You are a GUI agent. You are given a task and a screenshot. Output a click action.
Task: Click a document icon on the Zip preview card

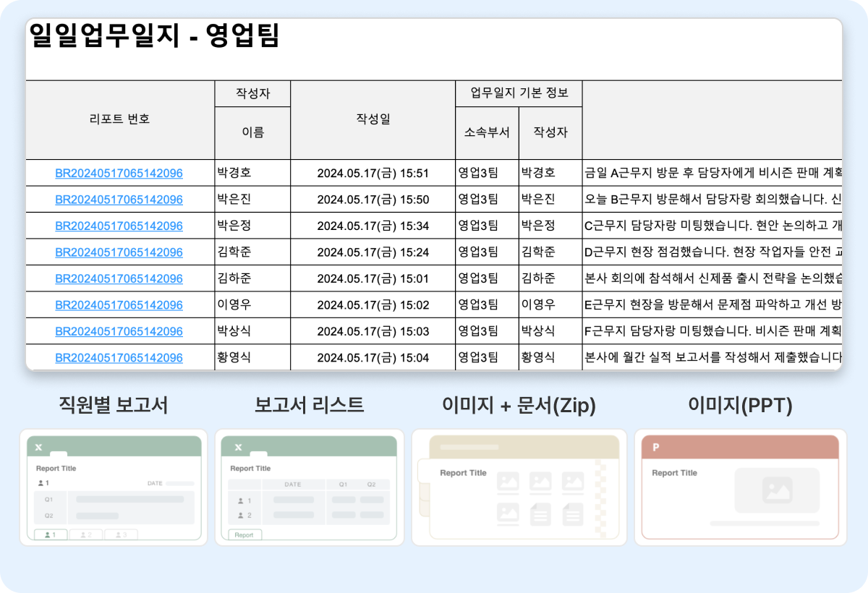point(540,513)
